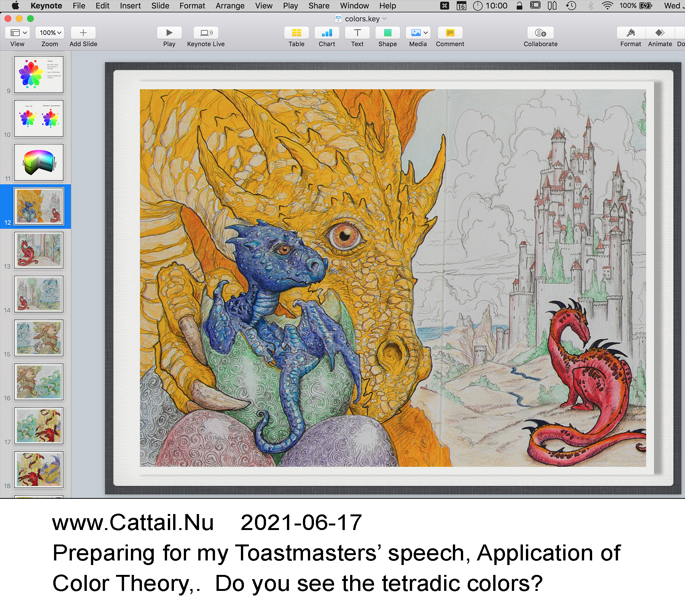Click the Bluetooth icon in menu bar
The width and height of the screenshot is (685, 616).
pyautogui.click(x=590, y=6)
